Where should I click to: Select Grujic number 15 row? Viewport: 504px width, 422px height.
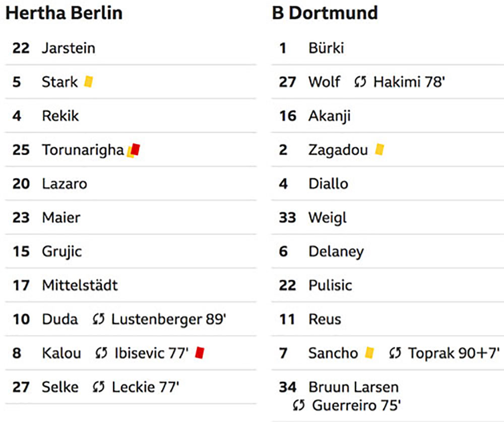(131, 251)
